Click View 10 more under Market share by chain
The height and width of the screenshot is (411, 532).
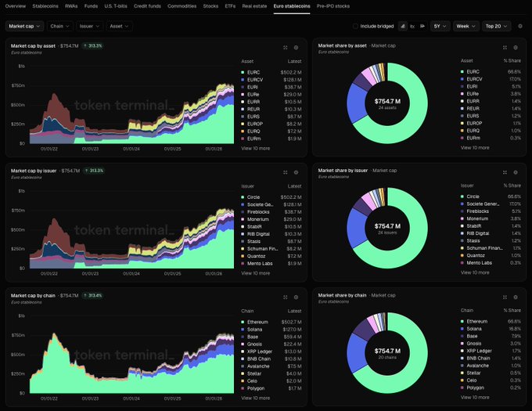click(475, 398)
